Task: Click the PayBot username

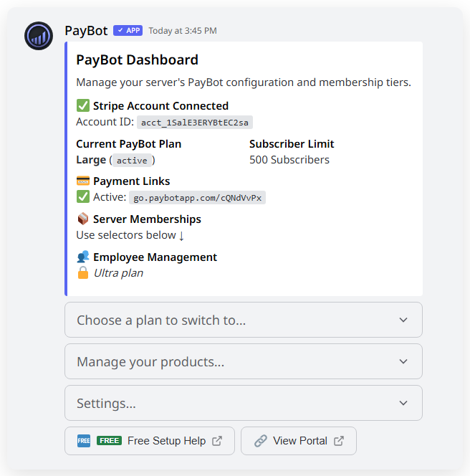Action: pyautogui.click(x=86, y=31)
